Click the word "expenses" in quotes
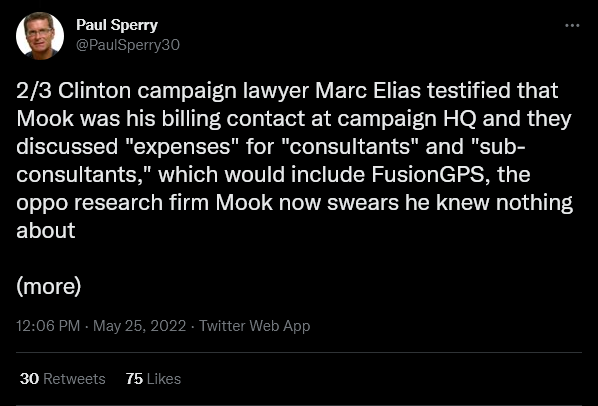598x406 pixels. click(x=182, y=147)
